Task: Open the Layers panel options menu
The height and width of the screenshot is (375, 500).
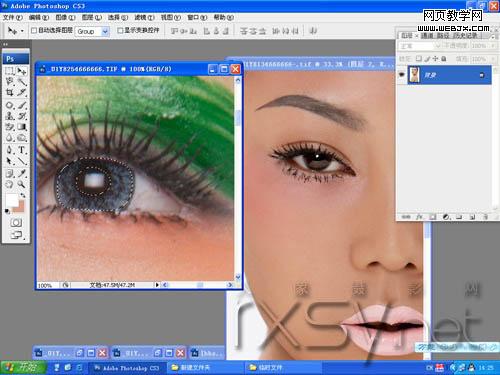Action: (x=493, y=37)
